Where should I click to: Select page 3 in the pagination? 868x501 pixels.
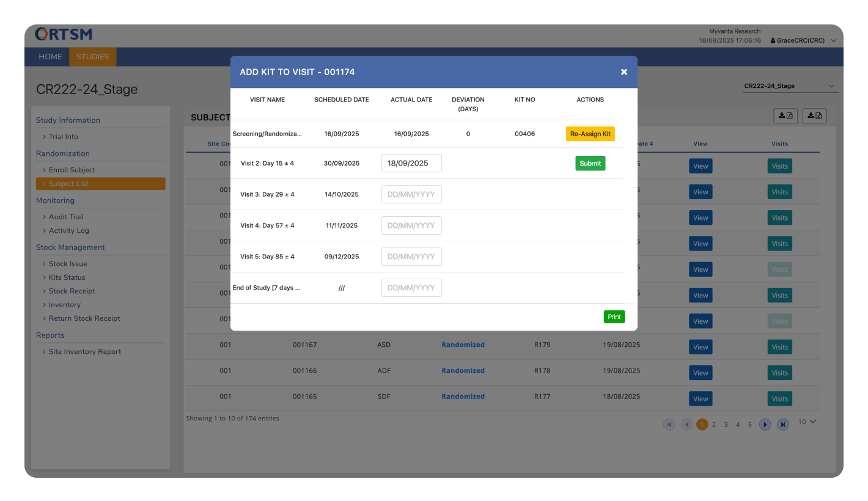point(726,424)
